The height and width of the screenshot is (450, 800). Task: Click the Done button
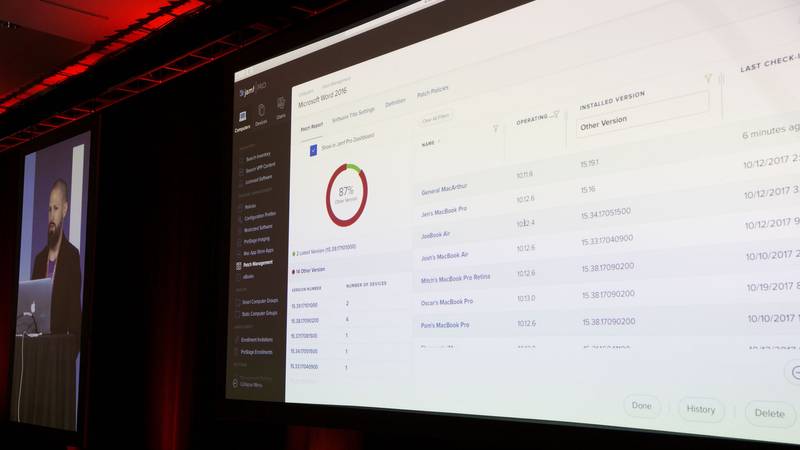641,406
